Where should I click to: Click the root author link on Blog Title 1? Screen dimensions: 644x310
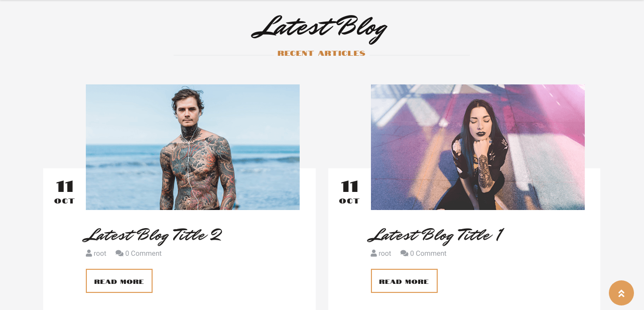[385, 254]
